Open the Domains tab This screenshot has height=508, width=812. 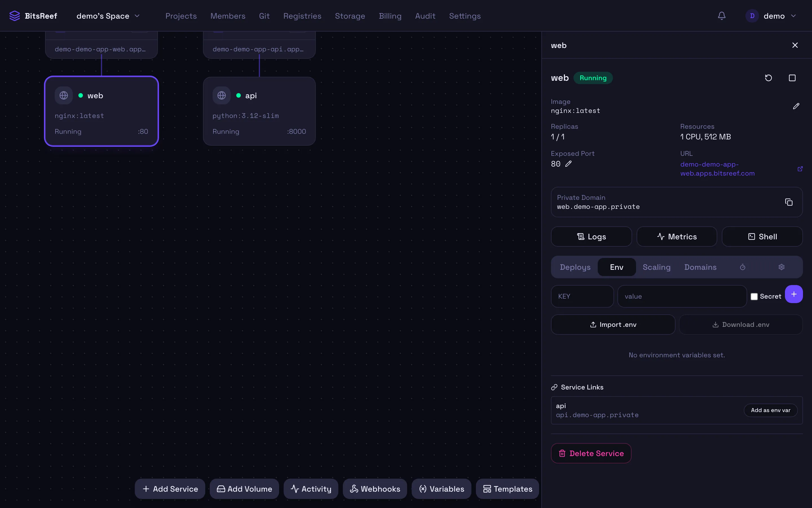pyautogui.click(x=700, y=267)
